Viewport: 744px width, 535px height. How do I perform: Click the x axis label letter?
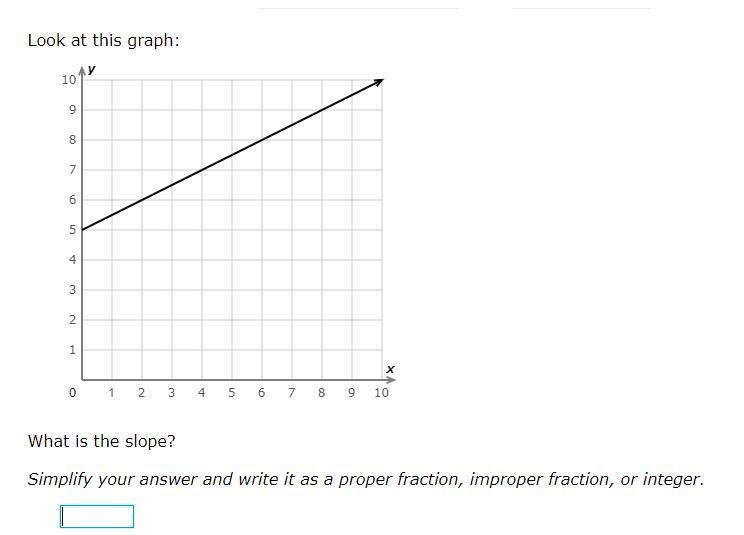[390, 369]
